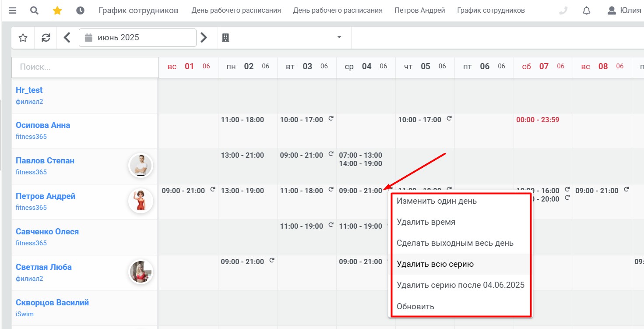Open notifications with the bell icon
The image size is (644, 329).
pos(587,11)
